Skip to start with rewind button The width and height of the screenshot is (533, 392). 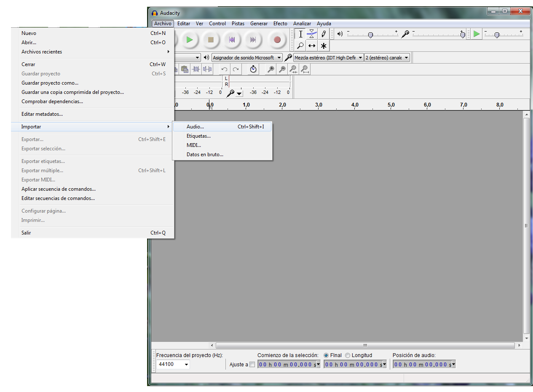(x=232, y=40)
